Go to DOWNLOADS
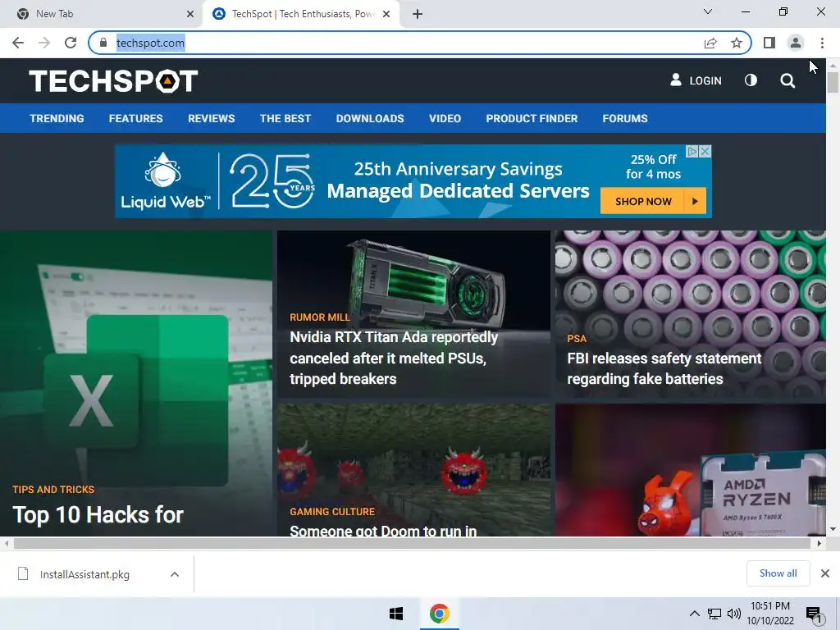 point(370,118)
